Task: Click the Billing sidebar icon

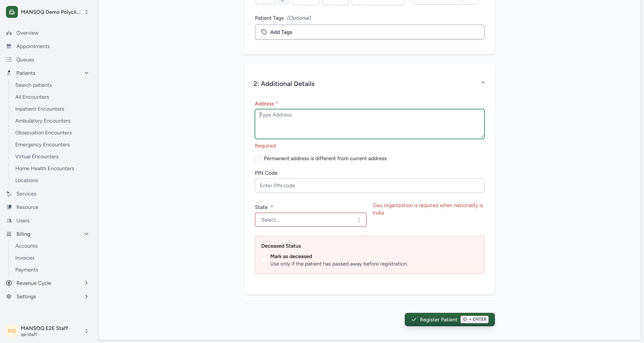Action: click(x=9, y=234)
